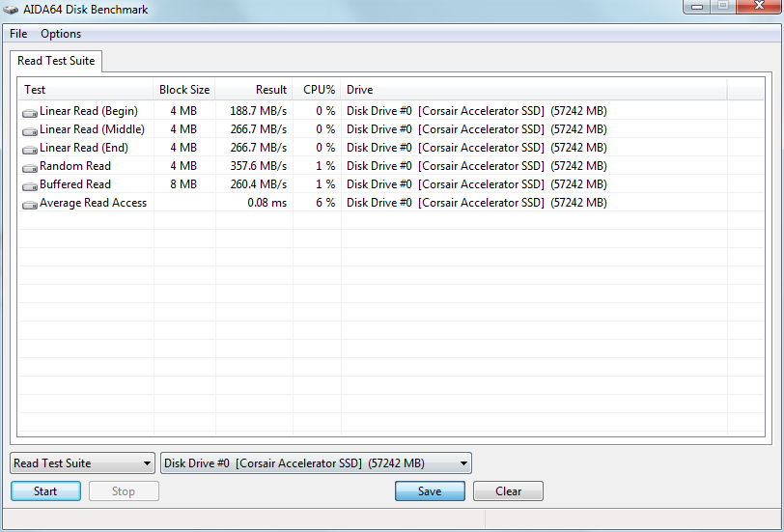Open the Disk Drive #0 selection dropdown
The image size is (784, 532).
tap(316, 463)
